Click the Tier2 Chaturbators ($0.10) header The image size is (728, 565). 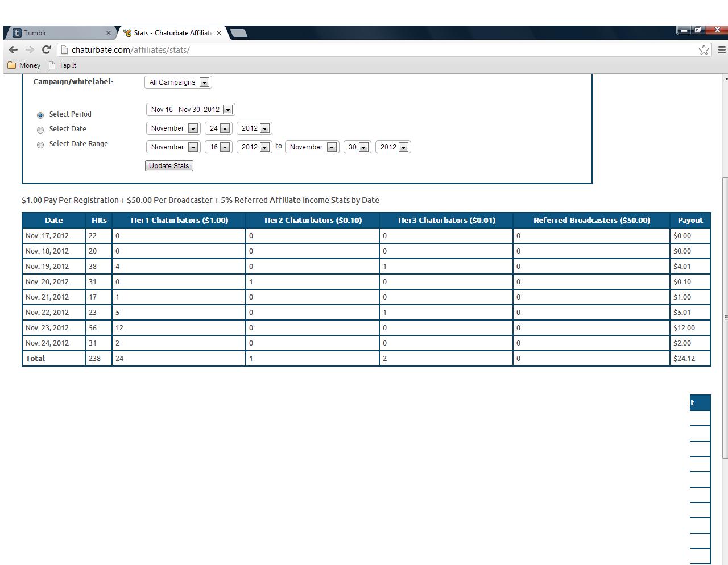point(313,221)
